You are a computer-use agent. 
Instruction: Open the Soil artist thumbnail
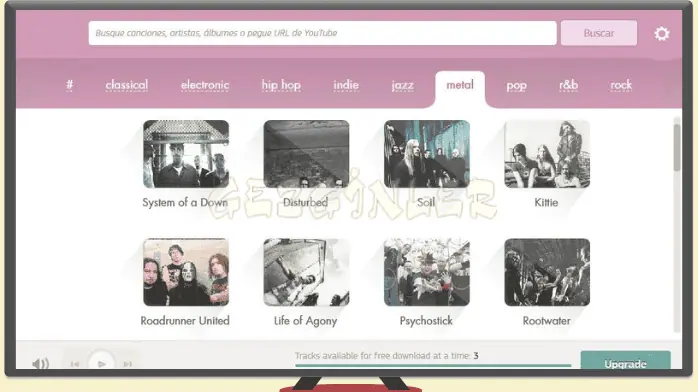pos(427,154)
